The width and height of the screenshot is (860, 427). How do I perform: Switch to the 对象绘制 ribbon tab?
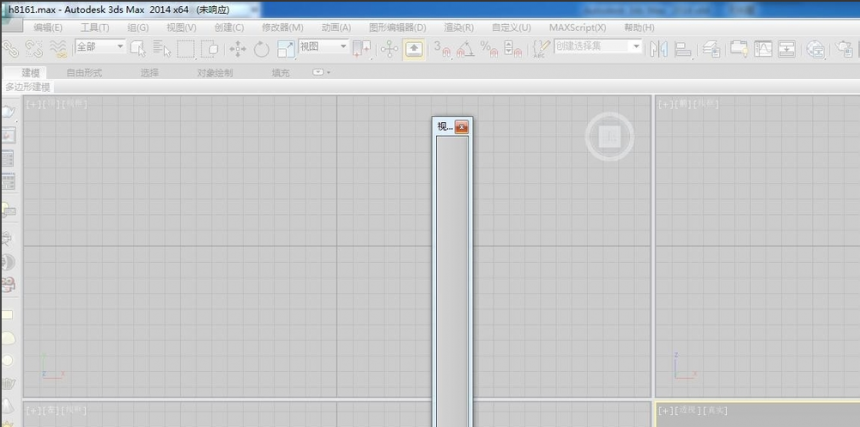pos(215,72)
